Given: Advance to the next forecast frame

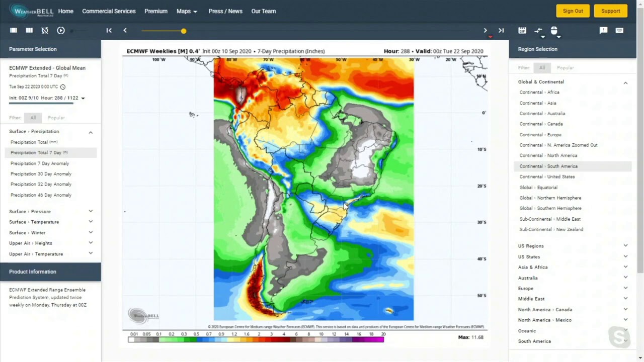Looking at the screenshot, I should pyautogui.click(x=485, y=31).
